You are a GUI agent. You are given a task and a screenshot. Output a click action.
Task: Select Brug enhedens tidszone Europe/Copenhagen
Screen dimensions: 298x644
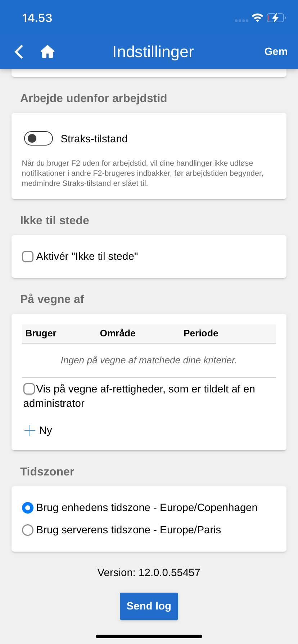pyautogui.click(x=28, y=508)
